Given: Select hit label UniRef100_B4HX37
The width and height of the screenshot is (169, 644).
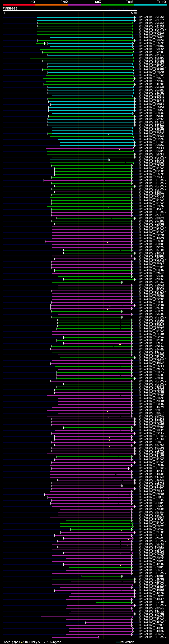Looking at the screenshot, I should tap(152, 631).
